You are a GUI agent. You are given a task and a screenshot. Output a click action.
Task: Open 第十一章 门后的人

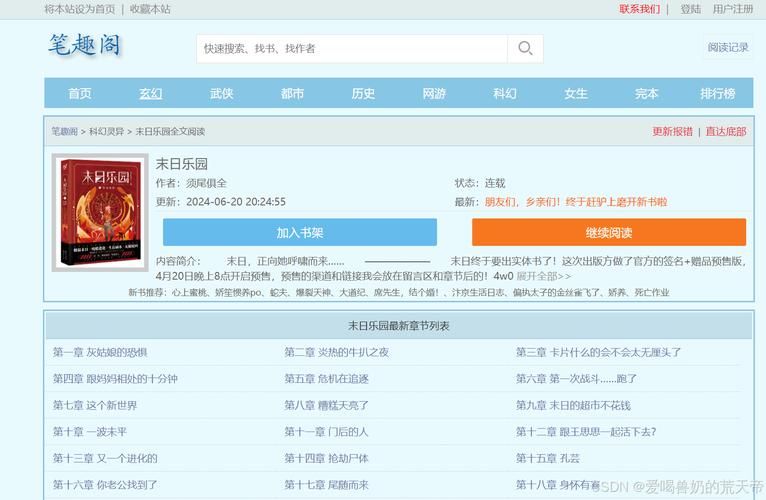(326, 432)
